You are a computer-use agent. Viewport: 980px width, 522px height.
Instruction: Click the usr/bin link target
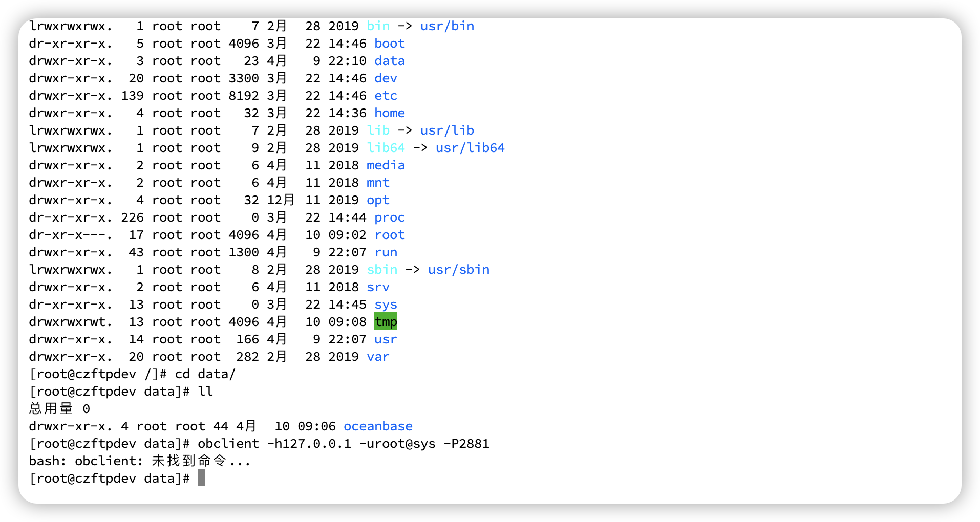447,26
